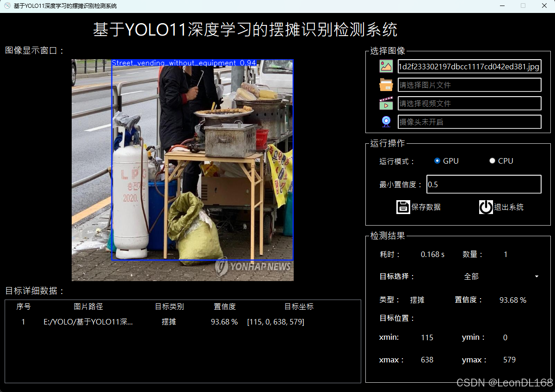This screenshot has width=555, height=392.
Task: Click the image file picker icon
Action: point(386,66)
